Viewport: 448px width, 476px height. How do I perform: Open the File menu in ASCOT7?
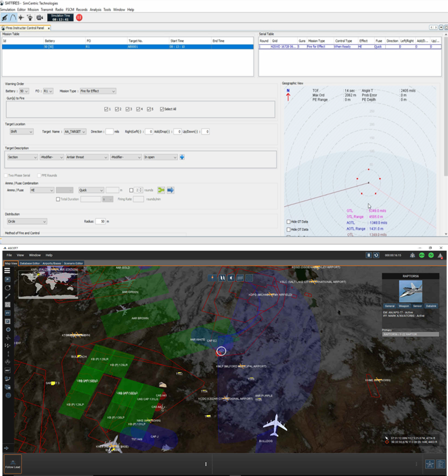tap(10, 255)
